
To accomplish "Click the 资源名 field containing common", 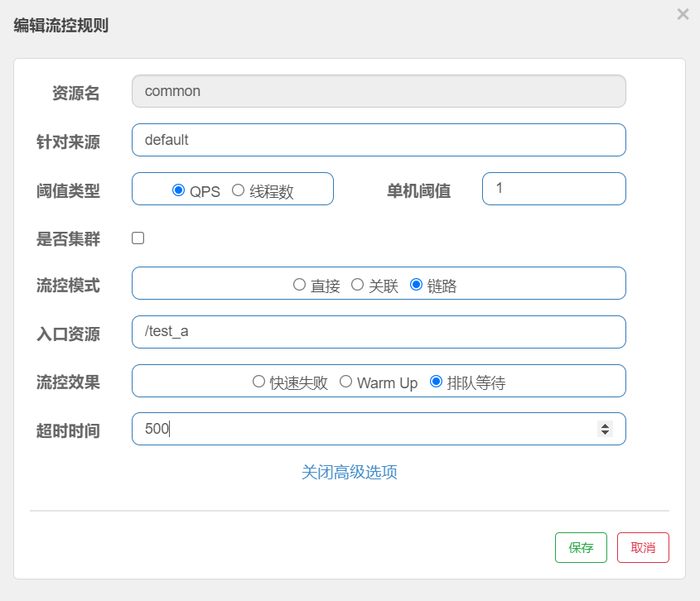I will (x=379, y=91).
